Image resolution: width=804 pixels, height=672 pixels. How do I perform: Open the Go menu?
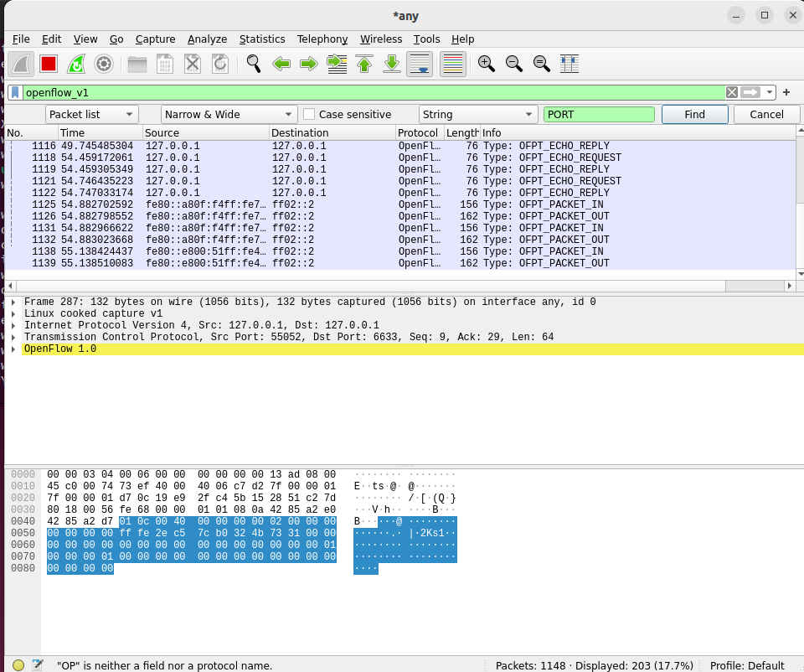[116, 39]
